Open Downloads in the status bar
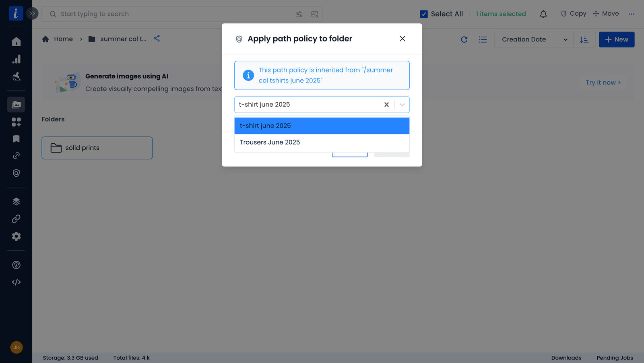This screenshot has width=644, height=363. [566, 358]
